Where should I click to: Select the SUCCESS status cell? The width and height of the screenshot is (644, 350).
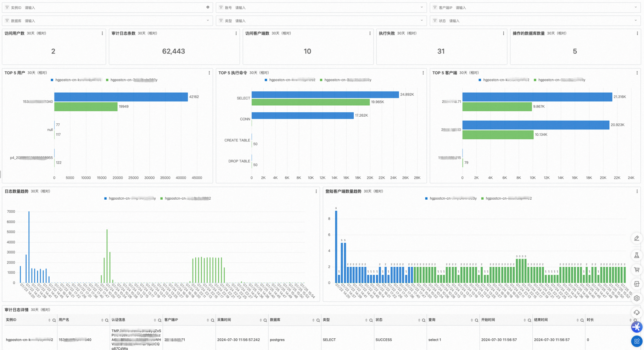383,340
